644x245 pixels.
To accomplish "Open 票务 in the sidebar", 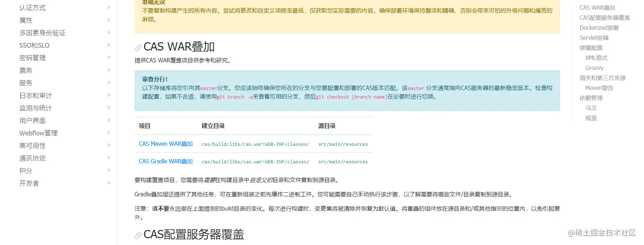I will pyautogui.click(x=26, y=70).
